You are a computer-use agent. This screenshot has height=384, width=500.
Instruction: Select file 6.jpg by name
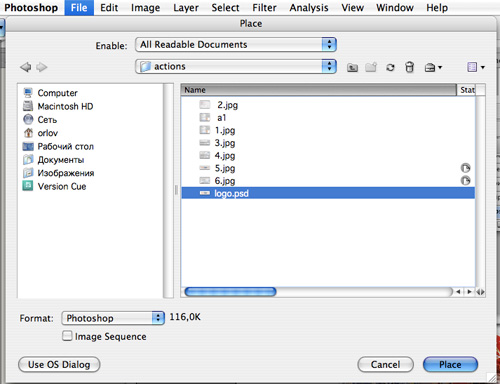[x=225, y=181]
